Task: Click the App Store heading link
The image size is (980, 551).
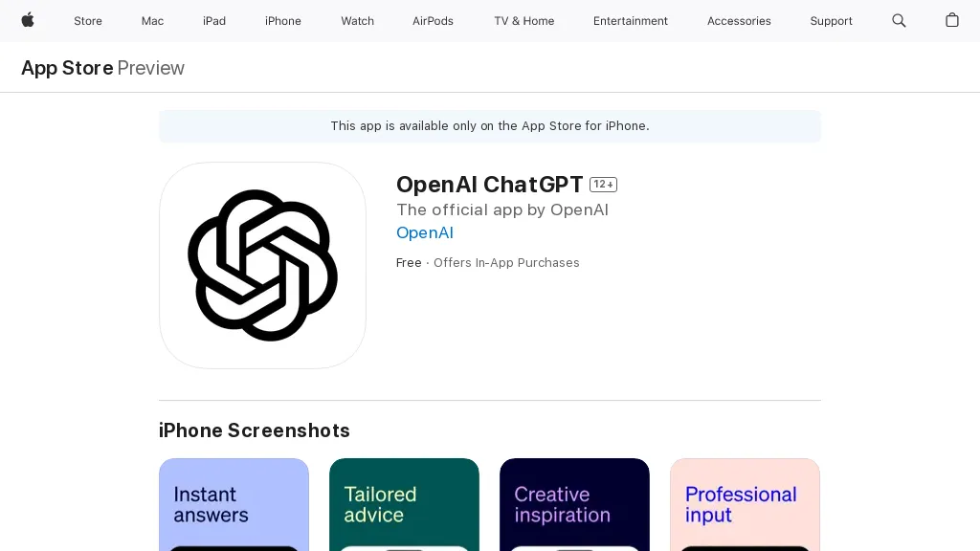Action: (67, 68)
